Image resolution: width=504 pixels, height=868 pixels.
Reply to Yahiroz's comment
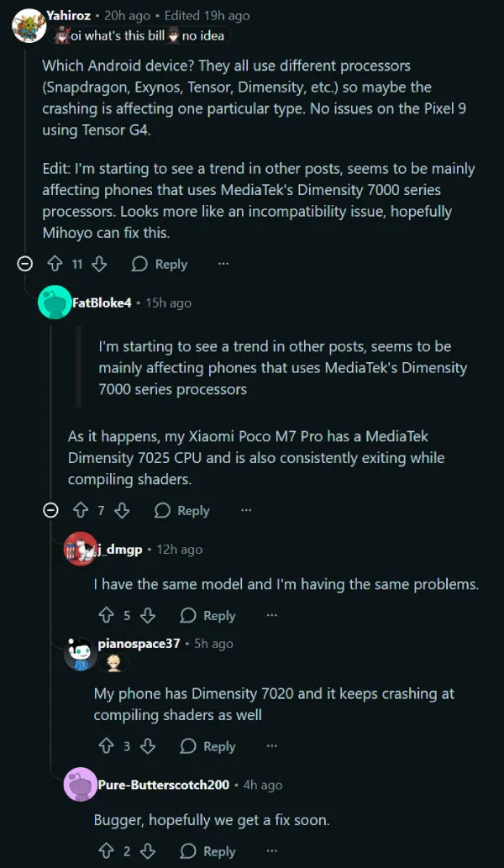click(x=160, y=264)
